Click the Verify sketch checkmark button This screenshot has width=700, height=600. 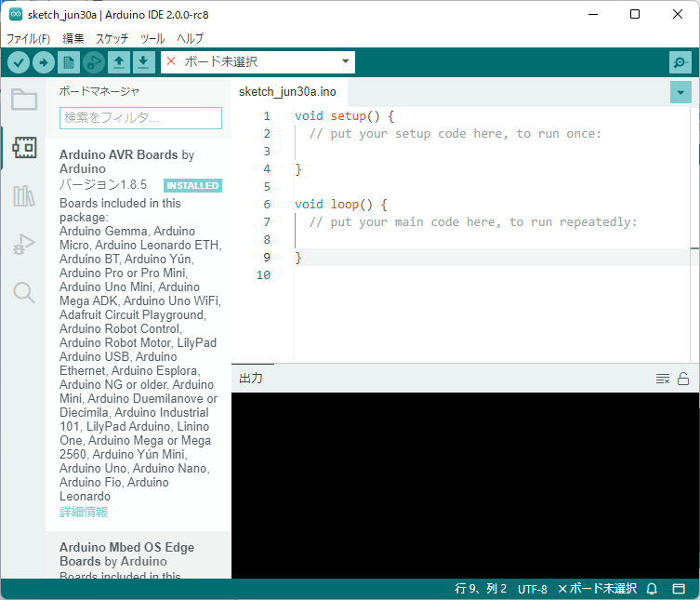(x=19, y=62)
